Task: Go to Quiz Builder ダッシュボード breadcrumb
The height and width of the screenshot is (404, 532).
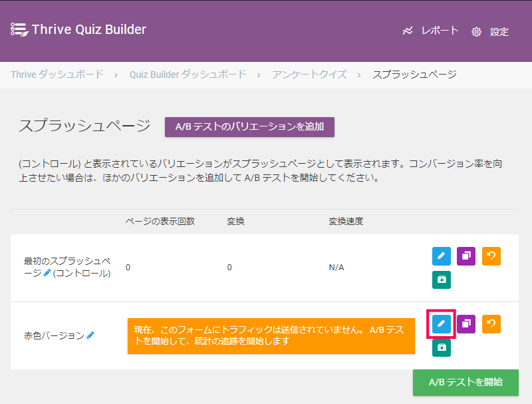Action: 188,75
